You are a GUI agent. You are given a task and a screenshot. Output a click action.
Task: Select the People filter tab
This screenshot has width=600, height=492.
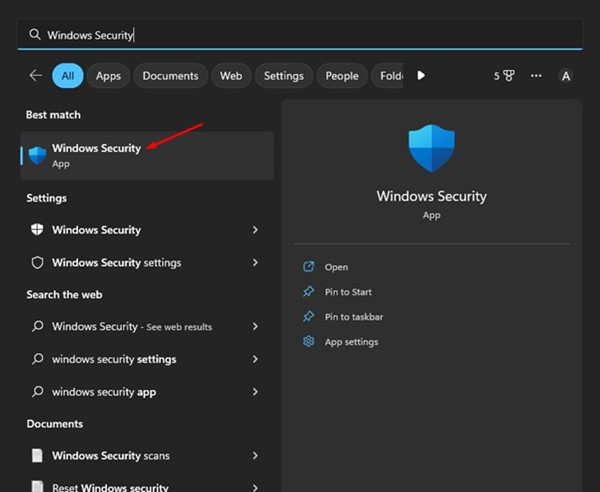coord(342,76)
